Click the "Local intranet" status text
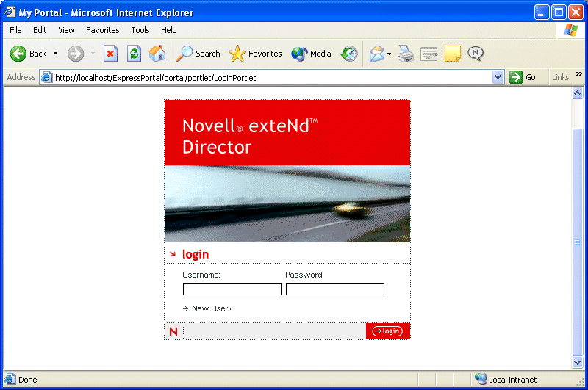 pyautogui.click(x=512, y=380)
